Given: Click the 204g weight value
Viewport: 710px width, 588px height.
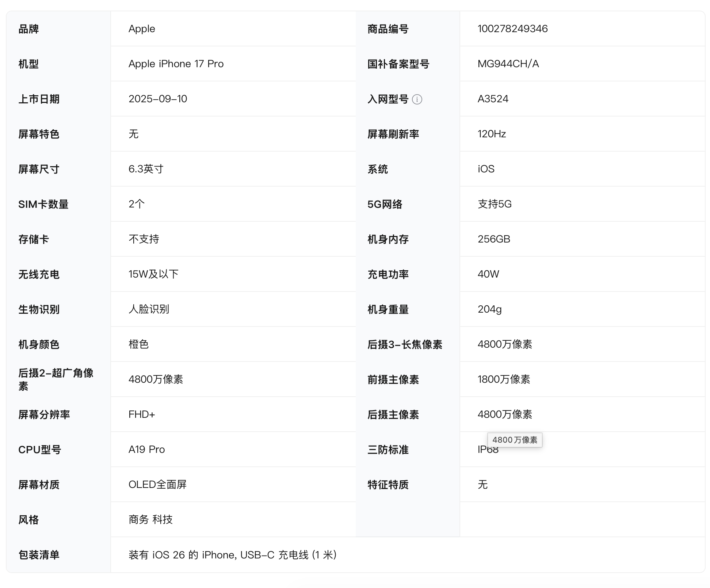Looking at the screenshot, I should [x=489, y=309].
